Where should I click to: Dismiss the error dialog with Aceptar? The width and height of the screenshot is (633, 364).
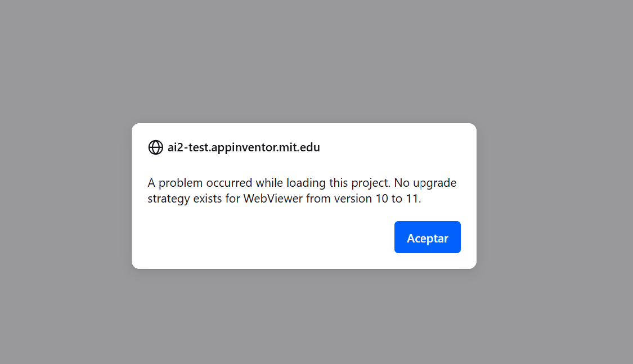click(427, 237)
